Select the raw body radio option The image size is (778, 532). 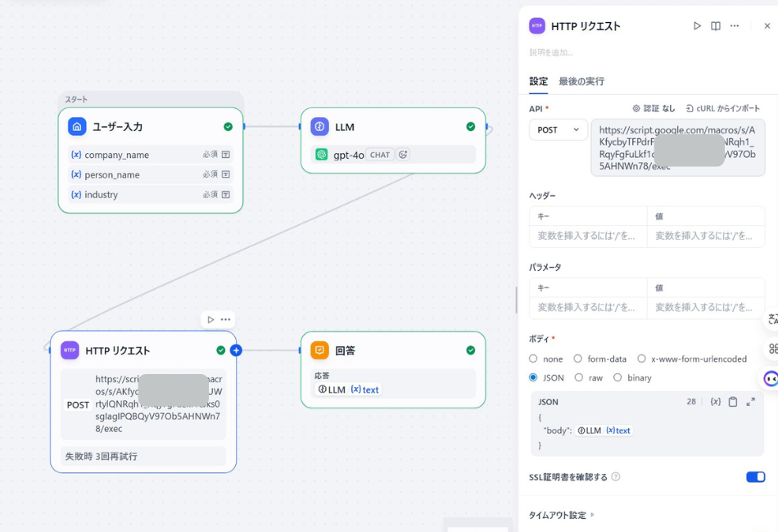point(579,377)
